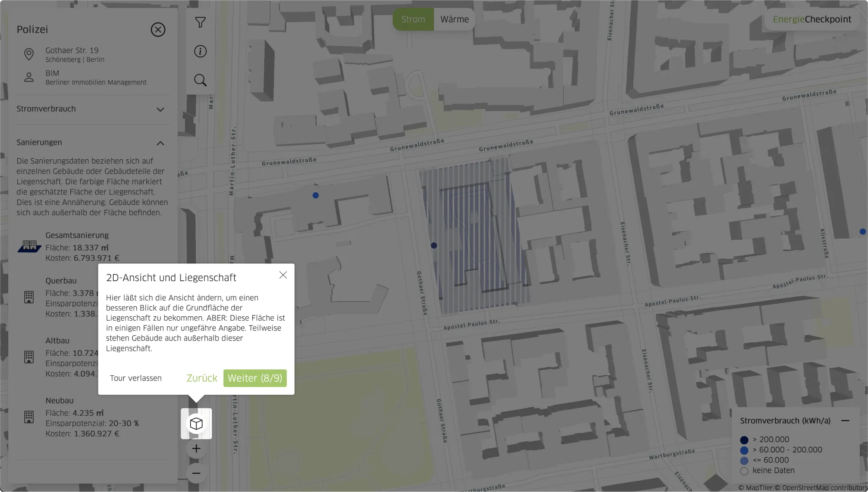Open the filter funnel tool
868x492 pixels.
[x=200, y=22]
